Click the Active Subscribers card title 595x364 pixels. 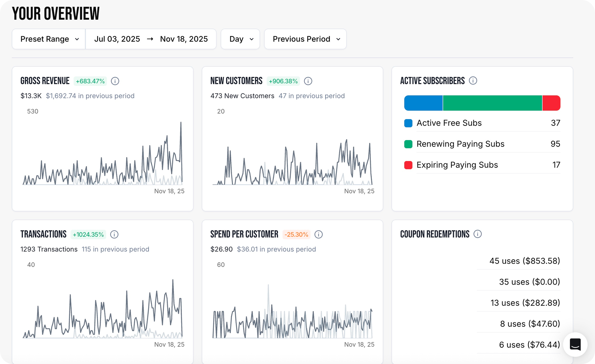point(432,81)
